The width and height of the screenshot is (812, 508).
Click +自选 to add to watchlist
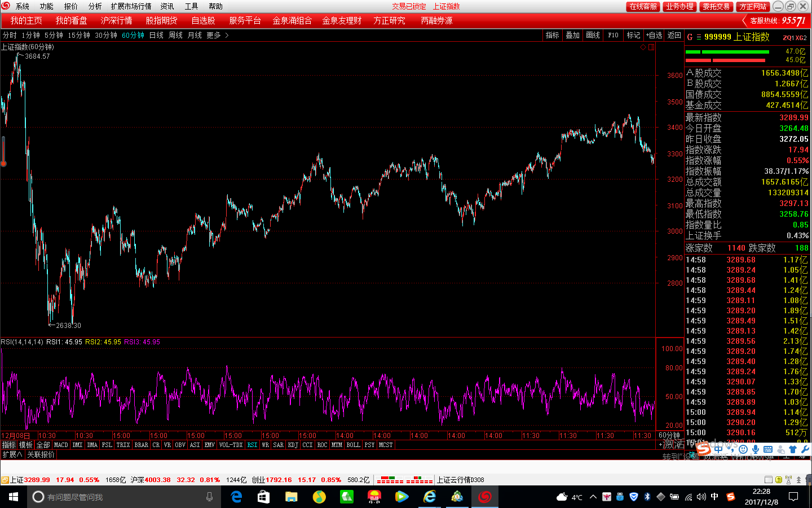tap(654, 35)
